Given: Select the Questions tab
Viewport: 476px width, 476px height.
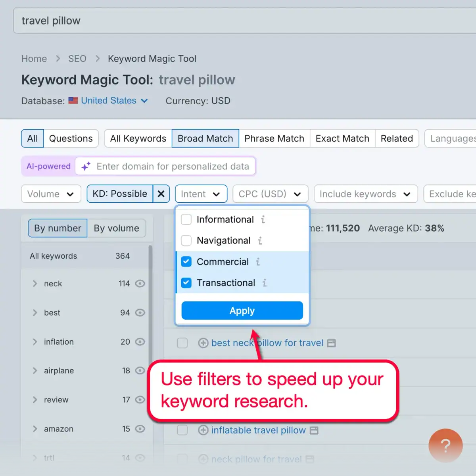Looking at the screenshot, I should 71,138.
